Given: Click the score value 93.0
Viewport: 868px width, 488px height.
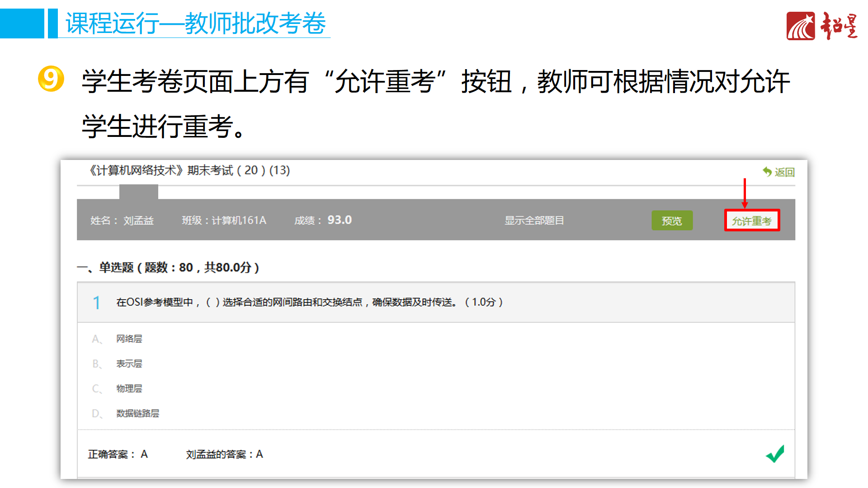Looking at the screenshot, I should [339, 220].
